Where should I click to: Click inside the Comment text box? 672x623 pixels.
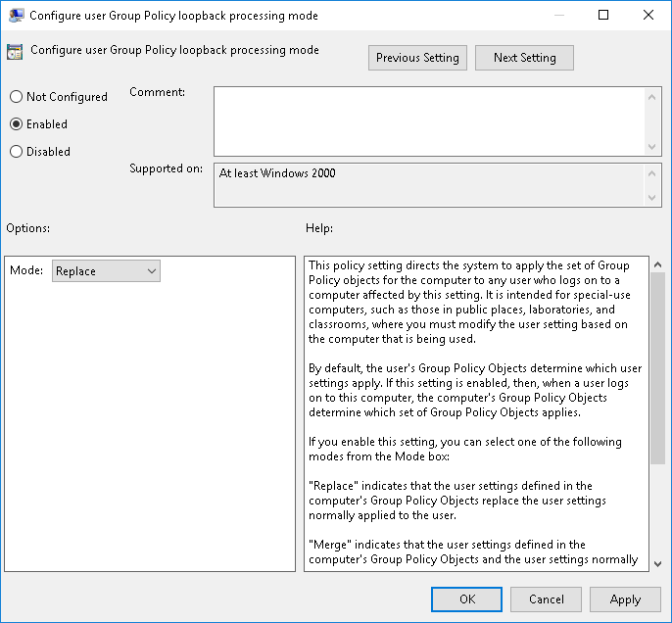coord(429,120)
